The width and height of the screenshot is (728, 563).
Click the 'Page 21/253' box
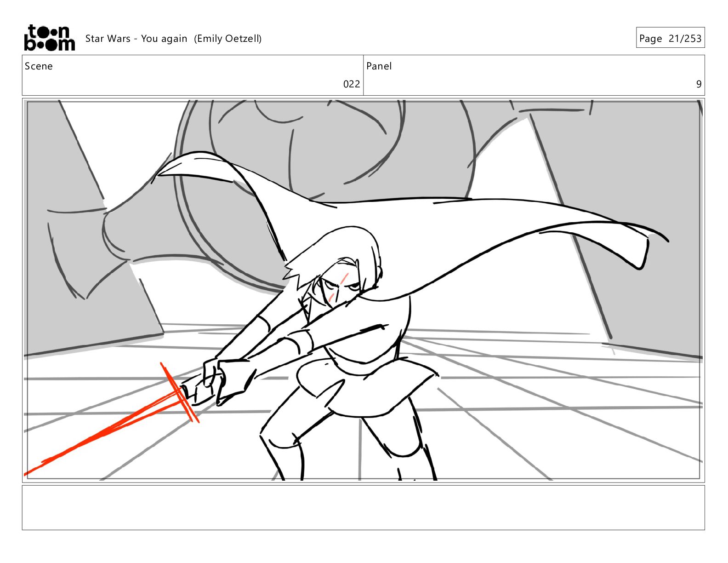670,38
